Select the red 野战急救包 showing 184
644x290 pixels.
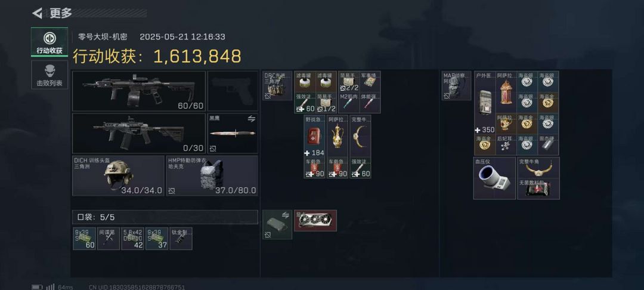(315, 137)
